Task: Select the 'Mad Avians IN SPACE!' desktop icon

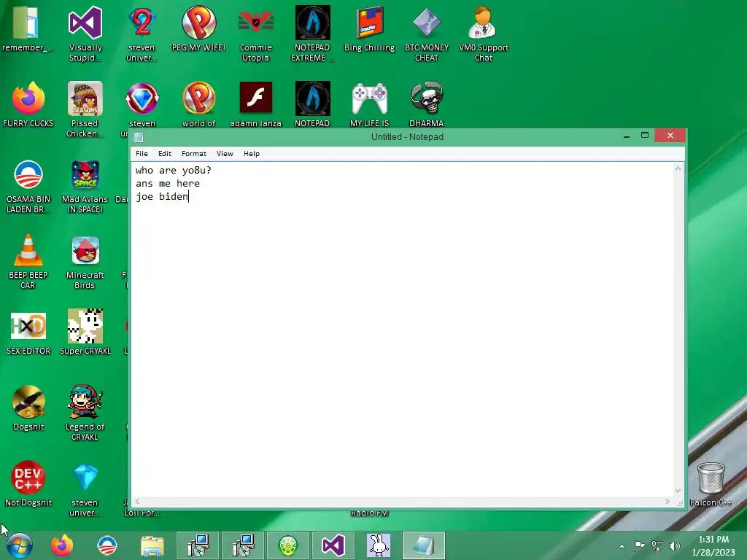Action: [85, 186]
